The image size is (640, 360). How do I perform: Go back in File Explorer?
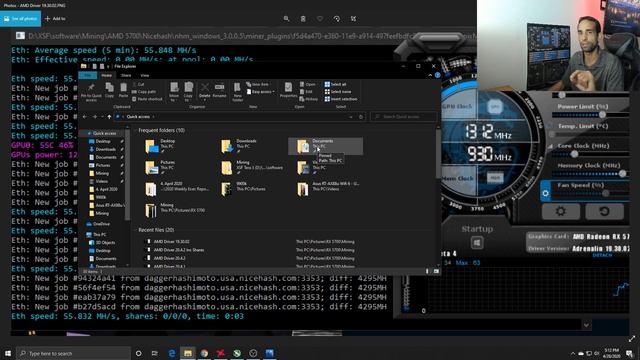[x=84, y=117]
